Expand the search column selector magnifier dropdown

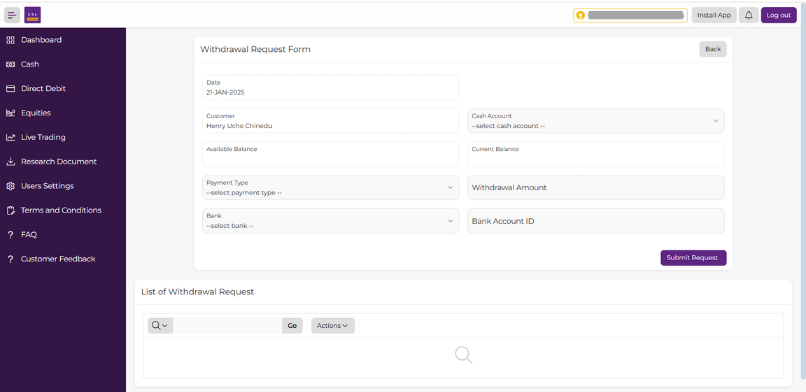tap(160, 325)
